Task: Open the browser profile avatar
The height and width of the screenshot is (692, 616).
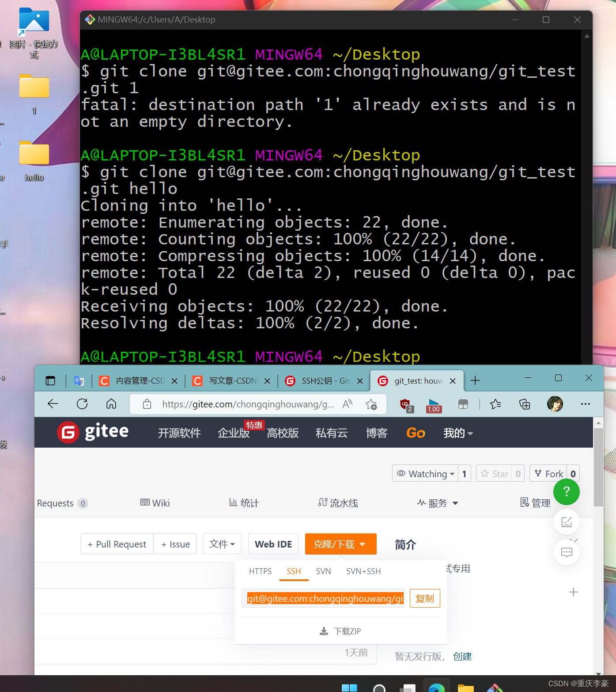Action: click(555, 404)
